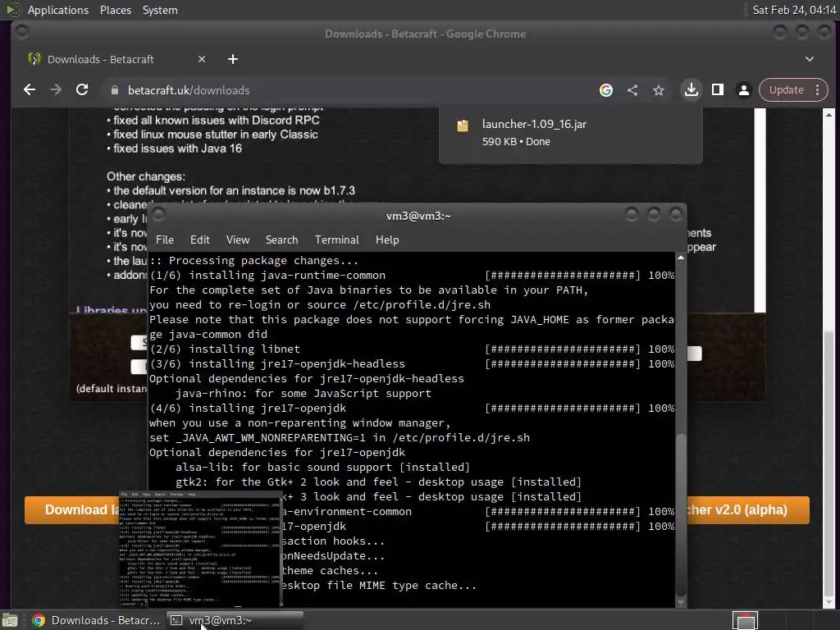This screenshot has height=630, width=840.
Task: Click the clock Sat Feb 24, 04:14
Action: pos(794,10)
